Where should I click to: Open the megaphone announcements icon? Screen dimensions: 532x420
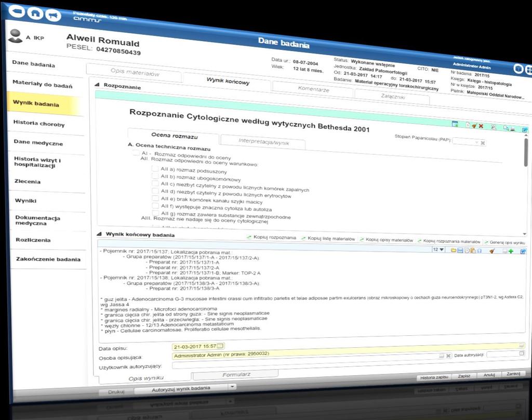[x=53, y=15]
